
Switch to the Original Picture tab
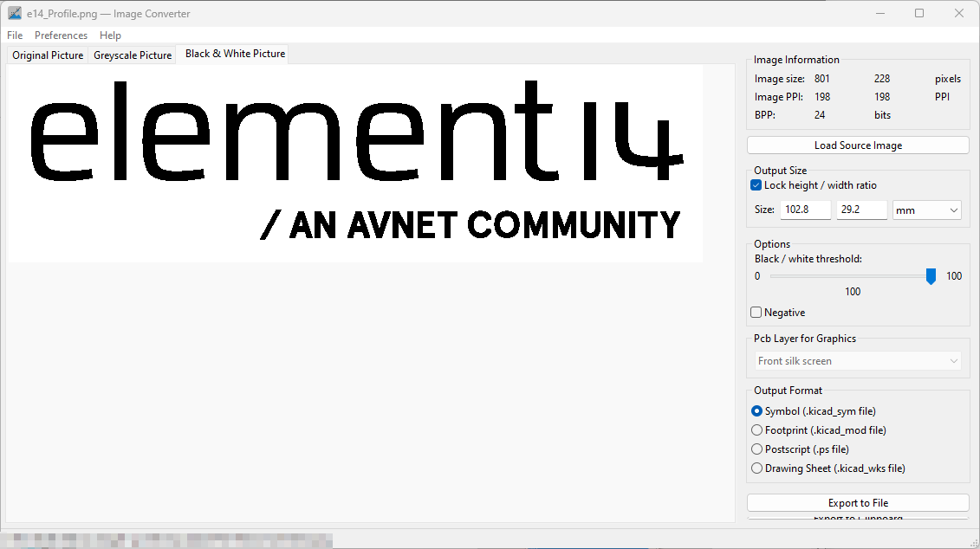(48, 55)
